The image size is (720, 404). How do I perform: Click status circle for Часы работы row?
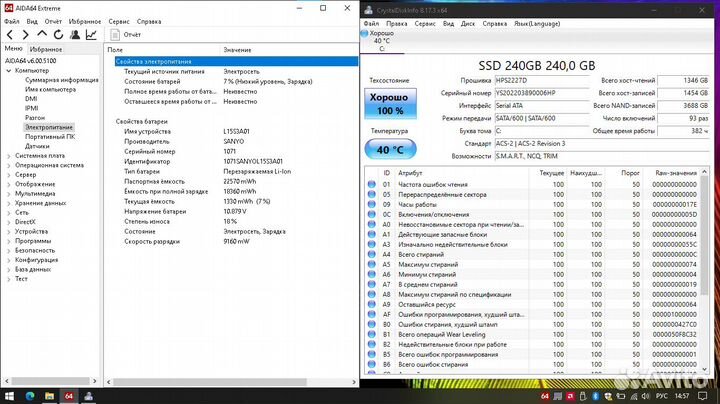click(x=371, y=204)
